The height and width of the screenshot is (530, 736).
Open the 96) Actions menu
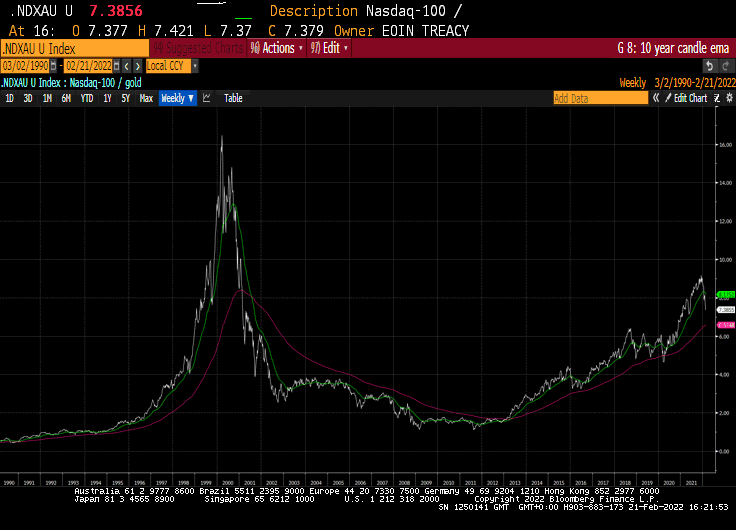point(276,48)
